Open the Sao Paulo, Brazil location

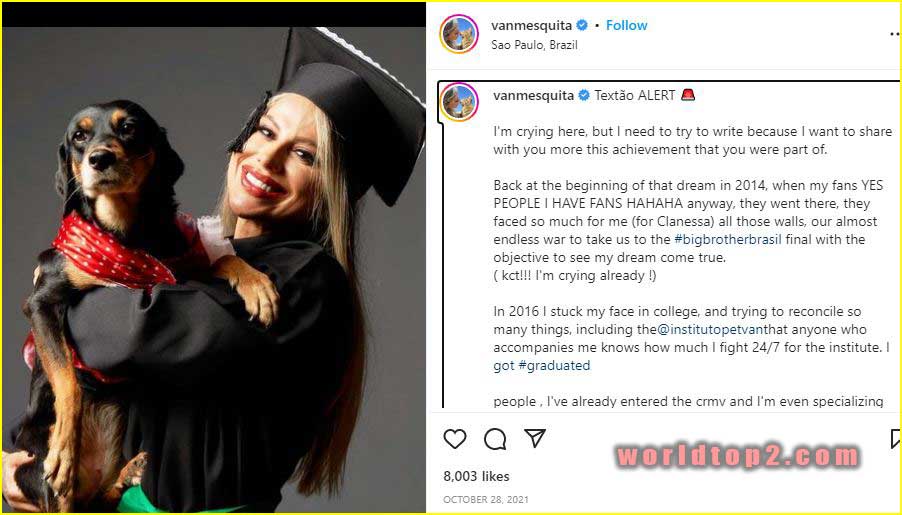[534, 45]
